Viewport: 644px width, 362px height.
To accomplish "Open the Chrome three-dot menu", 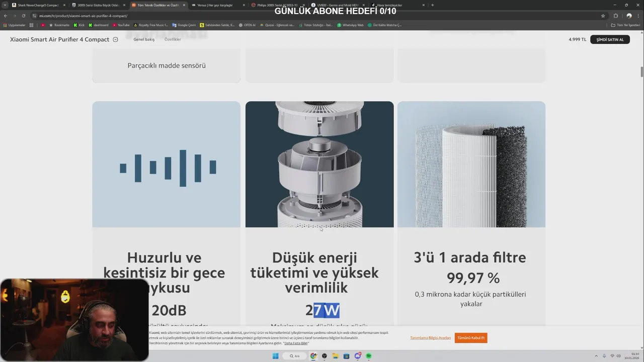I will click(x=639, y=16).
